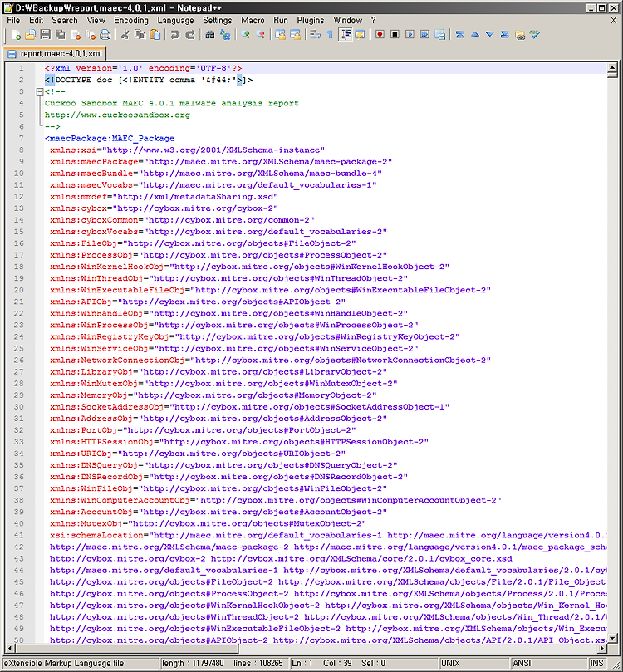This screenshot has height=672, width=623.
Task: Toggle synchronize vertical scrolling
Action: point(280,35)
